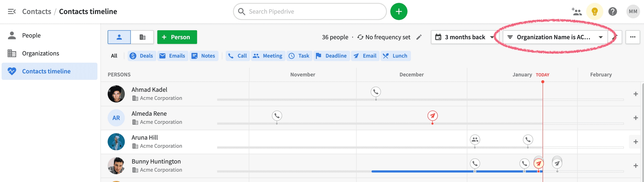Screen dimensions: 644x182
Task: Collapse the sidebar menu icon
Action: click(x=12, y=12)
